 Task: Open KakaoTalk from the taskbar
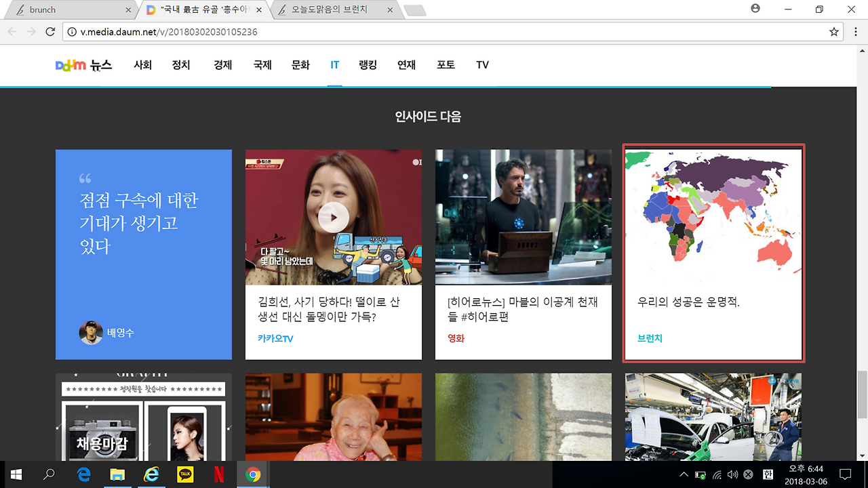click(185, 474)
